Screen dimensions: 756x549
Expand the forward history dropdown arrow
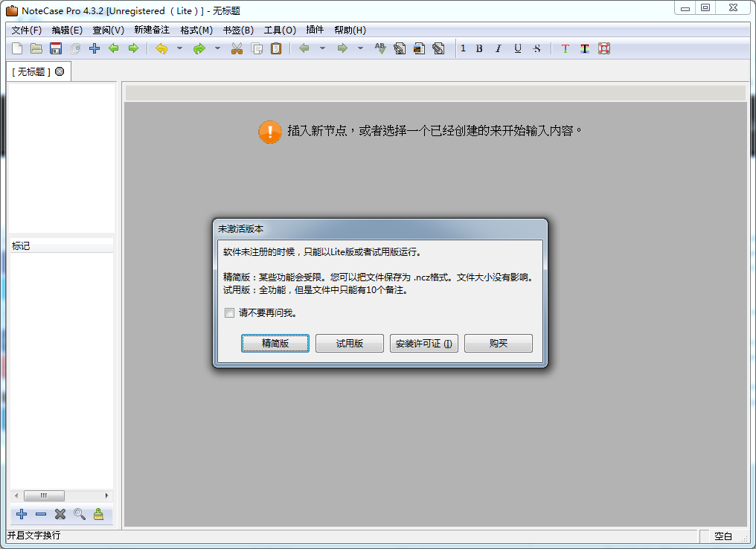click(x=360, y=48)
